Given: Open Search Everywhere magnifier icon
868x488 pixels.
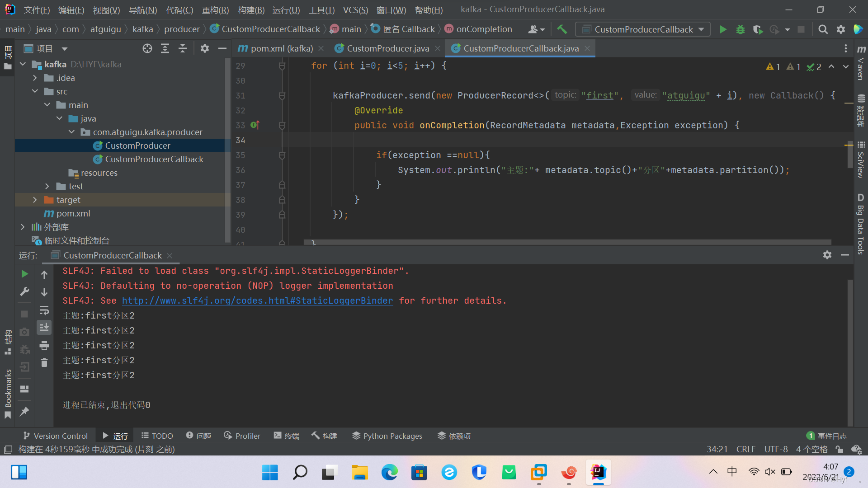Looking at the screenshot, I should (x=823, y=29).
